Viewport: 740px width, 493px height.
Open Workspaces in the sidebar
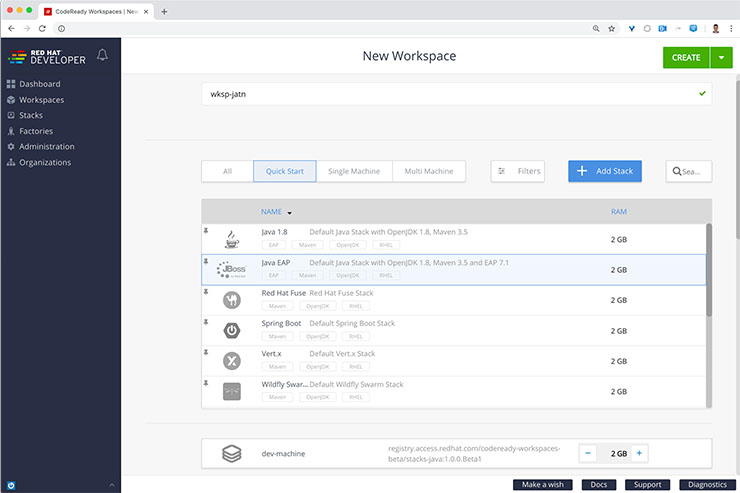[41, 100]
